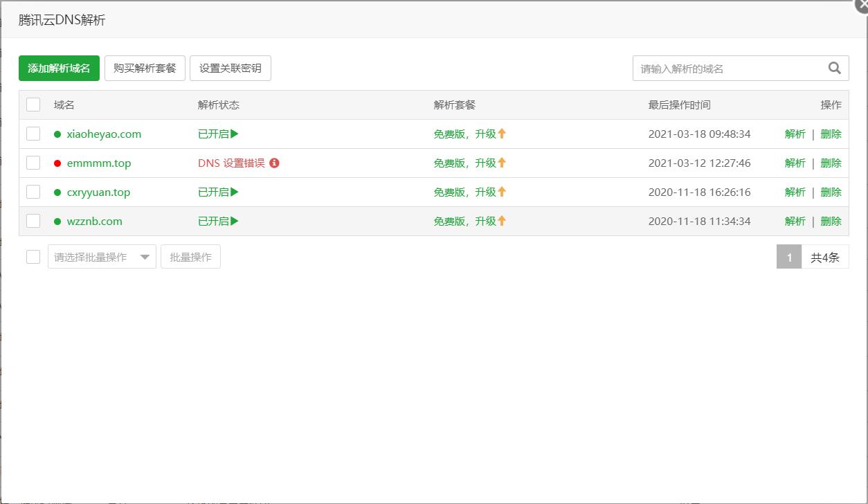The image size is (868, 504).
Task: Click the 解析套餐 column header
Action: [x=455, y=105]
